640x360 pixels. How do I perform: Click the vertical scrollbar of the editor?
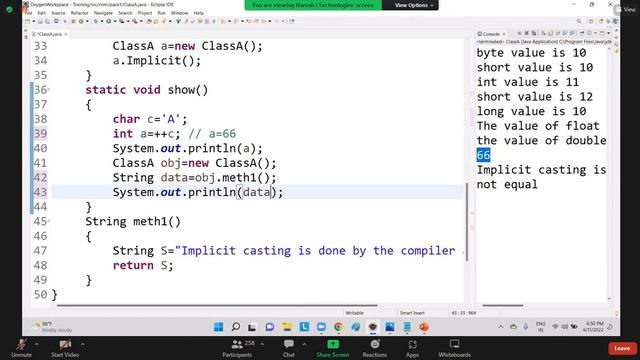467,222
